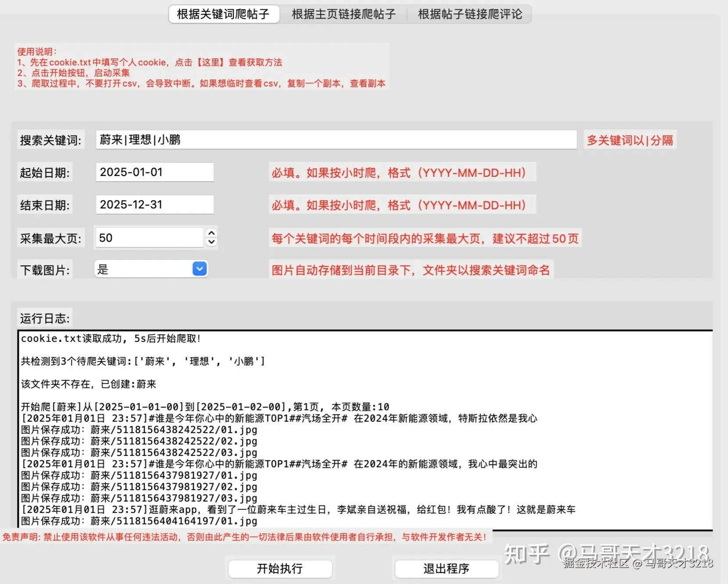Click hint 必填 next to 结束日期
This screenshot has height=584, width=728.
coord(402,205)
